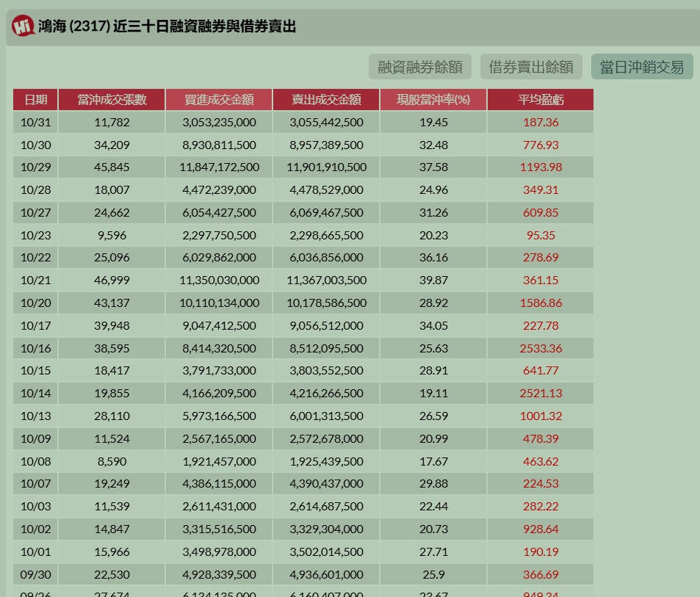700x597 pixels.
Task: Select the 10/21 date cell
Action: tap(36, 281)
